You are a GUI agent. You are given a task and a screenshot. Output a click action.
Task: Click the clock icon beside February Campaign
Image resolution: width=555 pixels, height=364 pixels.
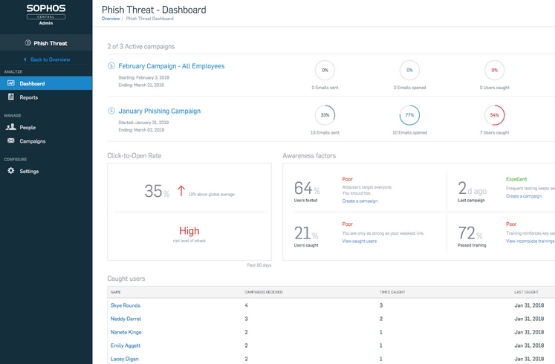pyautogui.click(x=111, y=66)
